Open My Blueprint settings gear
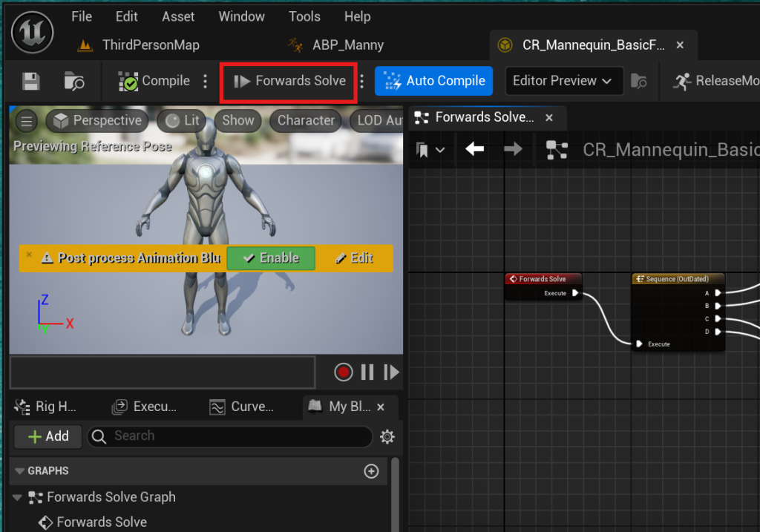 click(x=387, y=436)
